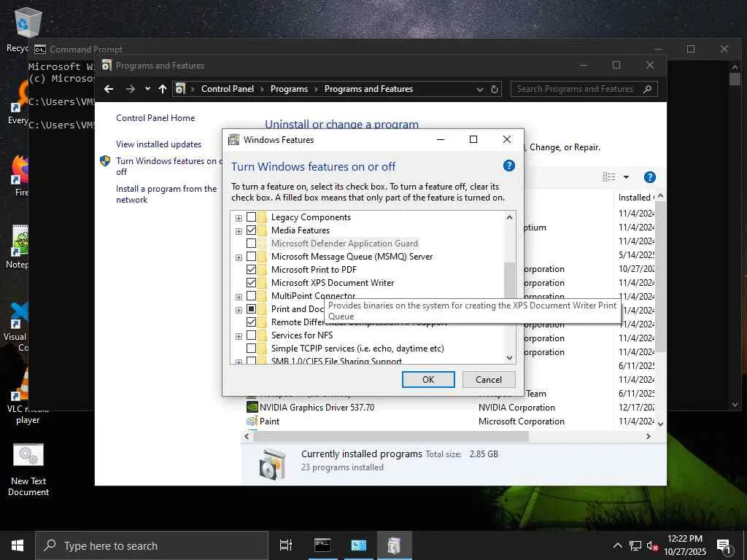Click Programs in the breadcrumb path
This screenshot has height=560, width=747.
click(289, 89)
